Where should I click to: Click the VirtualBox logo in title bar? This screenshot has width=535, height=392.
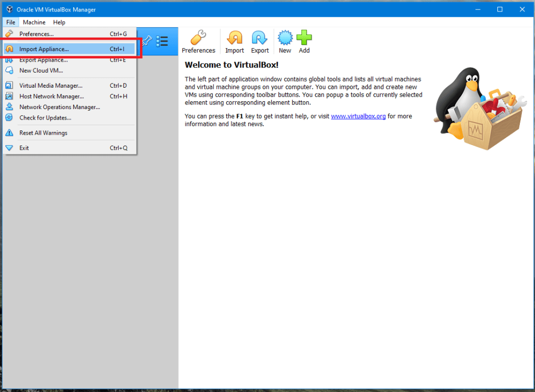point(9,9)
